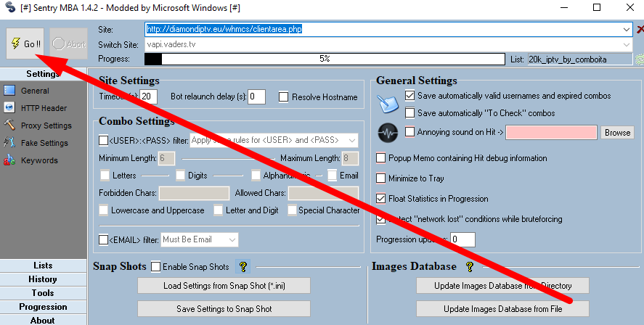Toggle the Digits checkbox
Image resolution: width=644 pixels, height=325 pixels.
point(180,176)
